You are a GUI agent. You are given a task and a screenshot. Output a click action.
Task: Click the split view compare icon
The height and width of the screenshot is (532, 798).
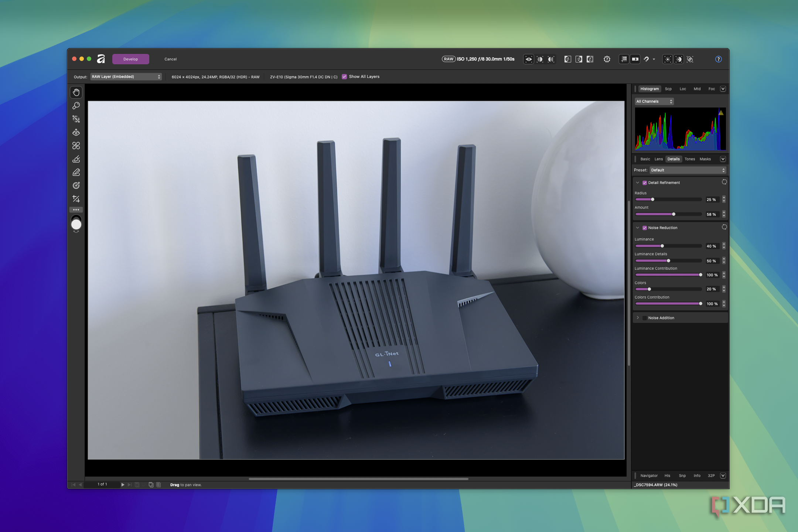coord(540,59)
